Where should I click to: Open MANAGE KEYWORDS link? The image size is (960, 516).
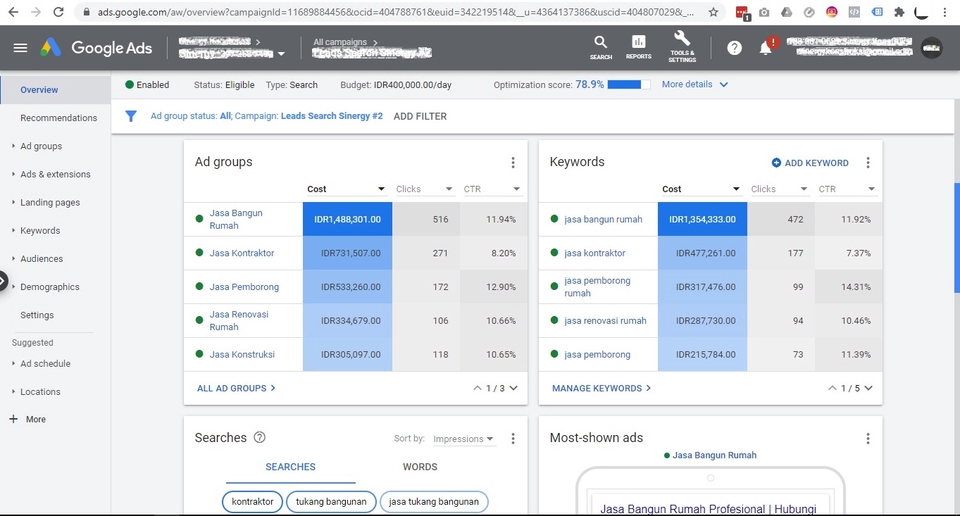pos(601,388)
